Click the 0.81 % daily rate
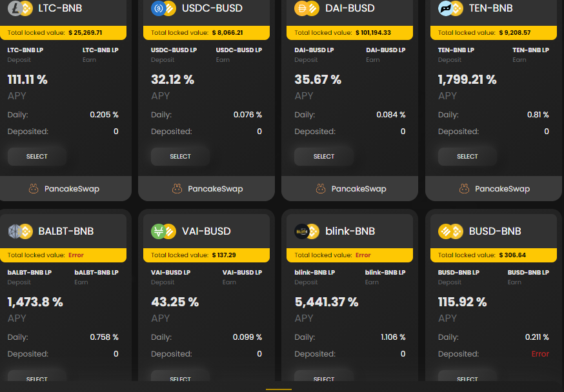 538,115
